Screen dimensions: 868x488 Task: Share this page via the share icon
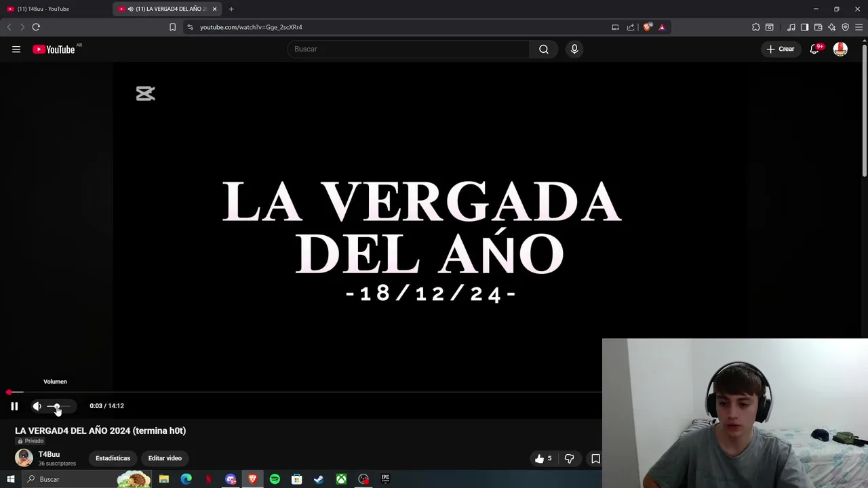[631, 27]
